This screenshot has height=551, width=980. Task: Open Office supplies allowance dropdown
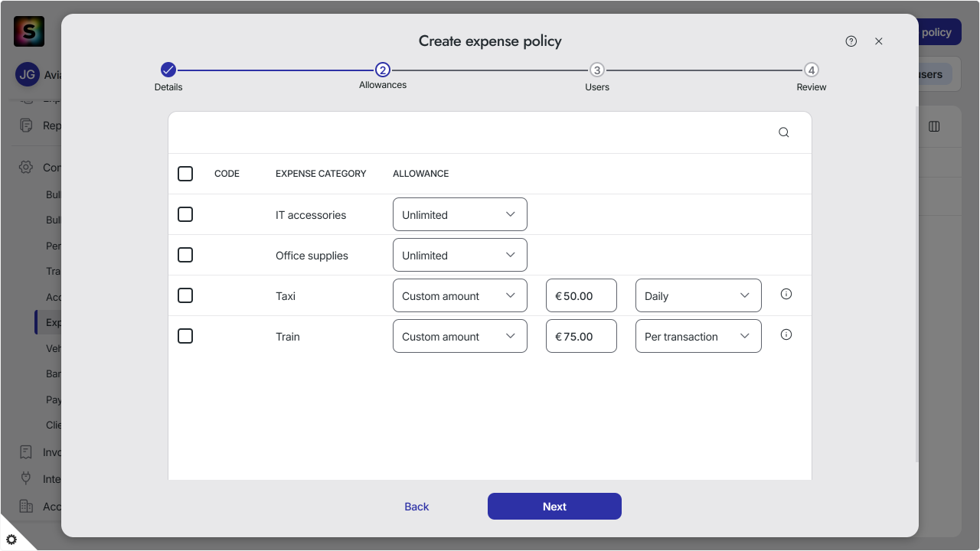tap(460, 255)
